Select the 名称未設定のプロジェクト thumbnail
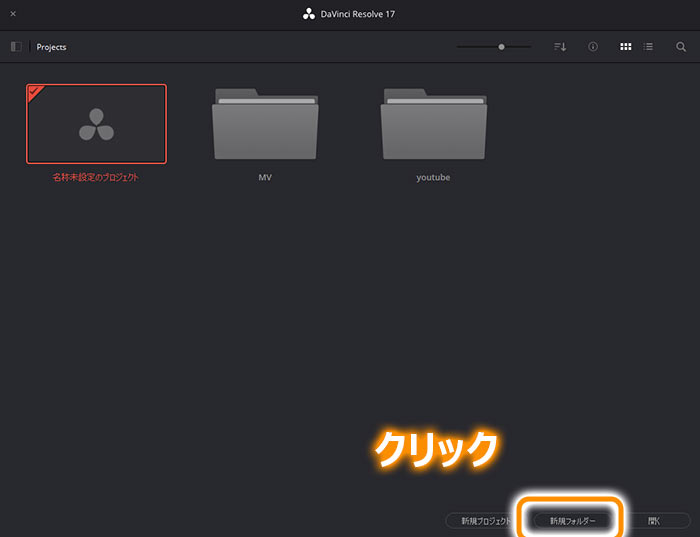 (96, 124)
